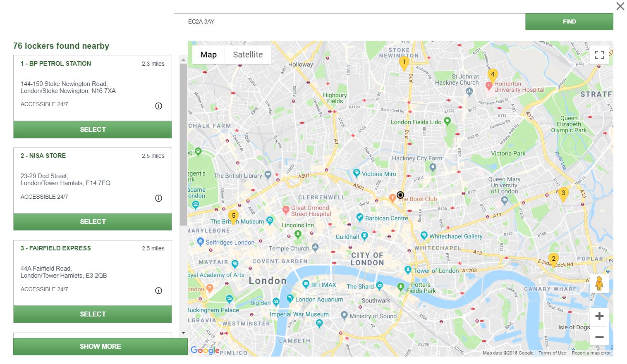
Task: Click '23-29 Dod Street' address text
Action: point(44,176)
